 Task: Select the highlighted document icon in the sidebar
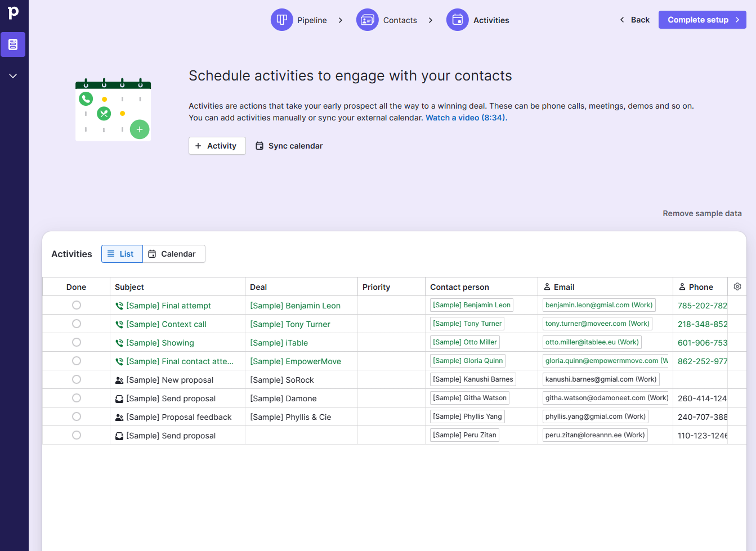(13, 44)
